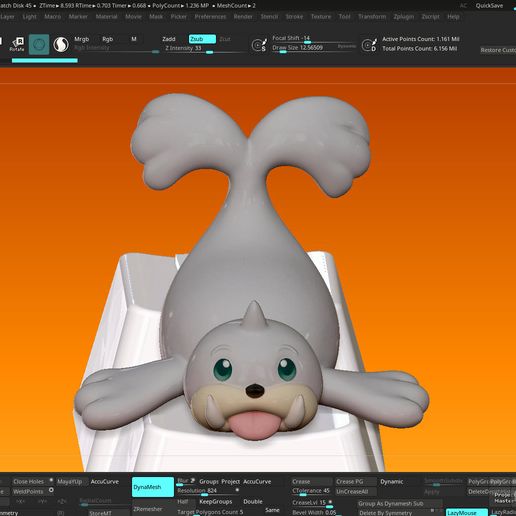Toggle LazyMouse option
This screenshot has height=516, width=516.
(x=467, y=512)
